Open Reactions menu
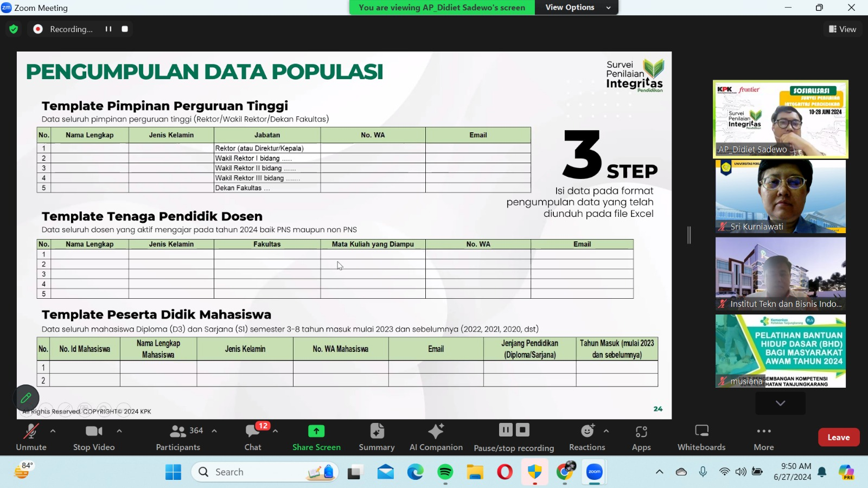Viewport: 868px width, 488px height. pyautogui.click(x=587, y=437)
